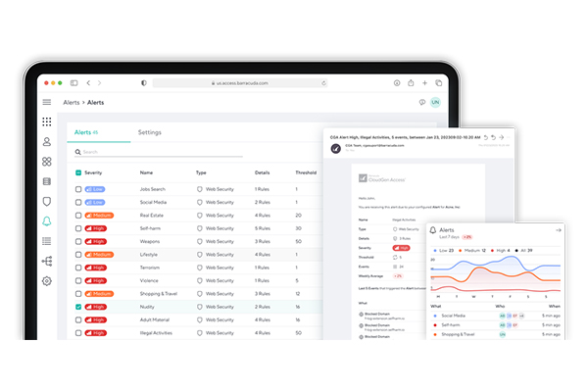Sort by Severity column header
The image size is (588, 391).
point(93,172)
